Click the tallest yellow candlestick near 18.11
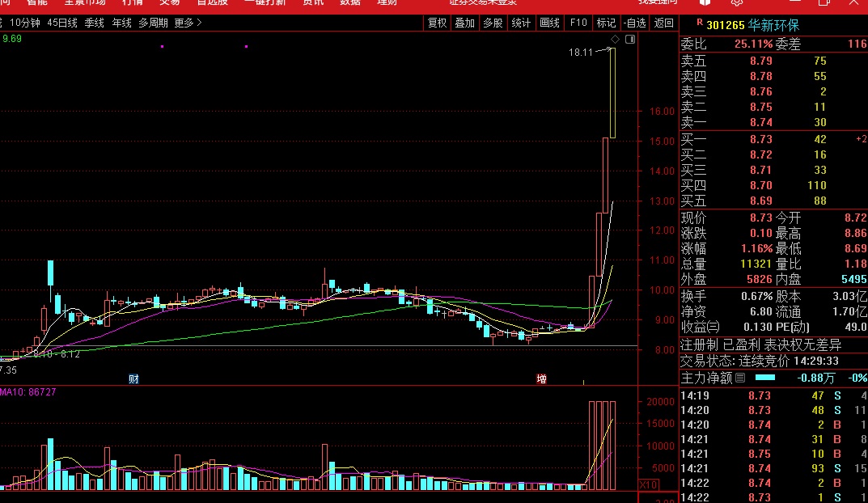 613,93
